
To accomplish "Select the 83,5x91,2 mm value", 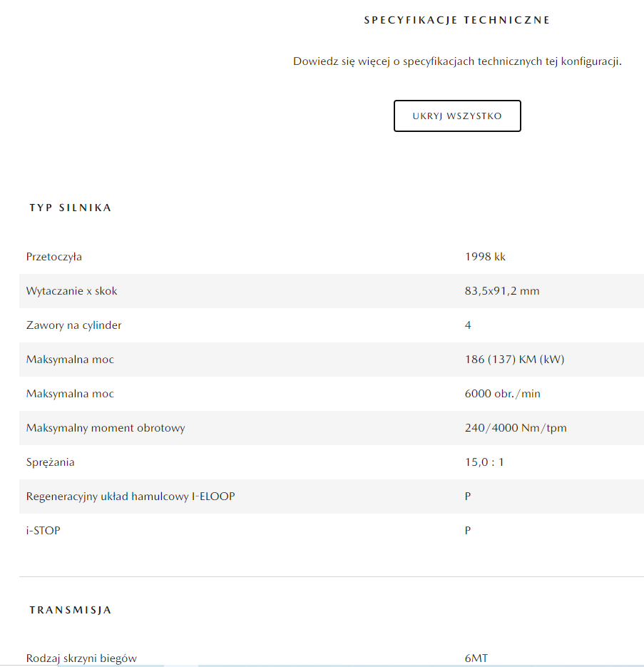I will coord(502,291).
